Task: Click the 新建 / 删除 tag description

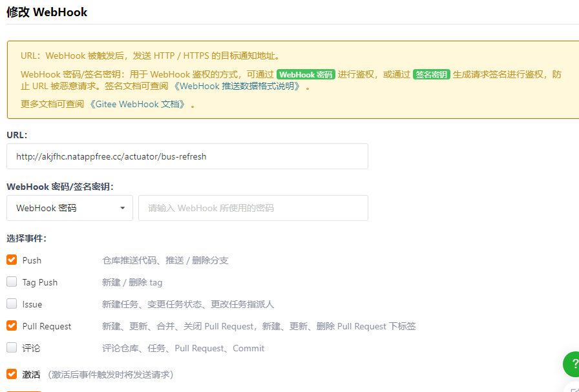Action: click(x=132, y=283)
